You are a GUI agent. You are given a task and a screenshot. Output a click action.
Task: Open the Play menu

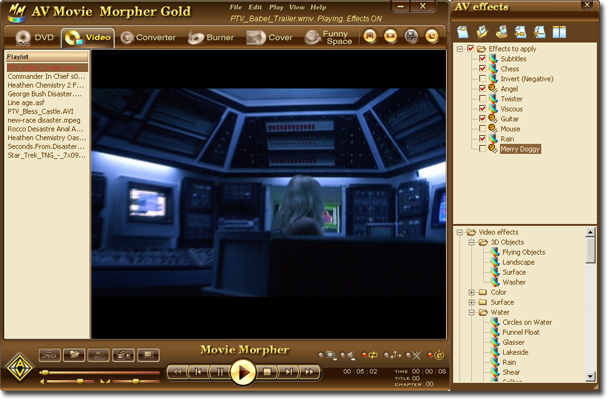pos(276,7)
